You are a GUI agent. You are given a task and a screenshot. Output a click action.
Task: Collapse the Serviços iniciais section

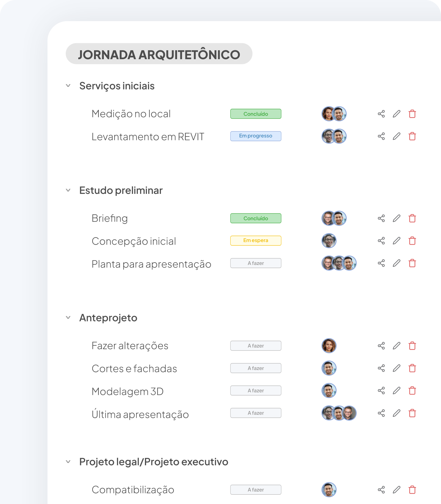point(68,86)
